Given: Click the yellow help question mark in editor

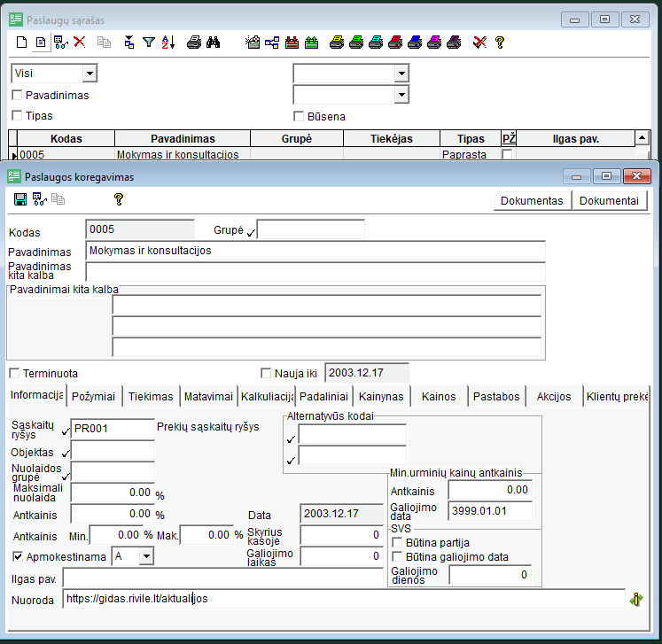Looking at the screenshot, I should [118, 199].
